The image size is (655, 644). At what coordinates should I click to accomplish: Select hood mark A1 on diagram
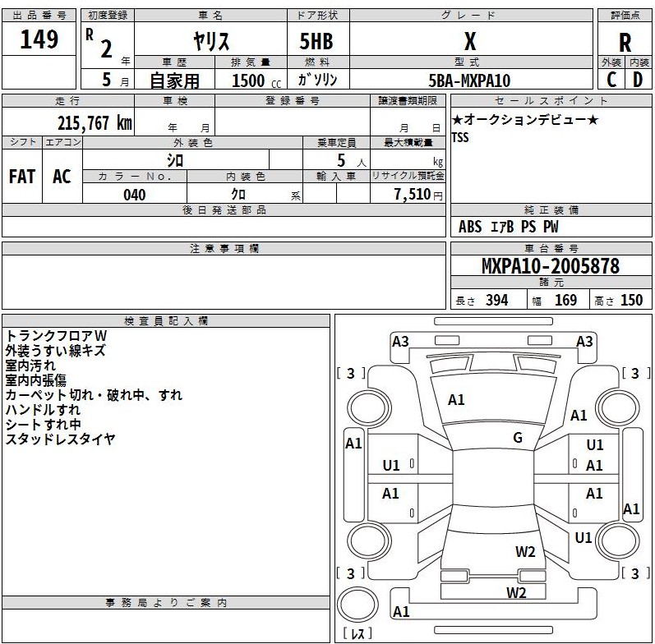[x=456, y=400]
